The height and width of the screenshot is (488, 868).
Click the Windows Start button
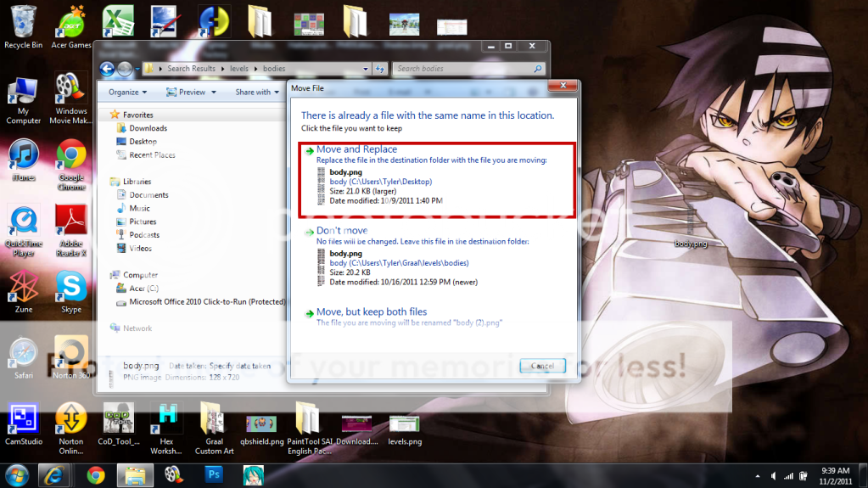17,474
